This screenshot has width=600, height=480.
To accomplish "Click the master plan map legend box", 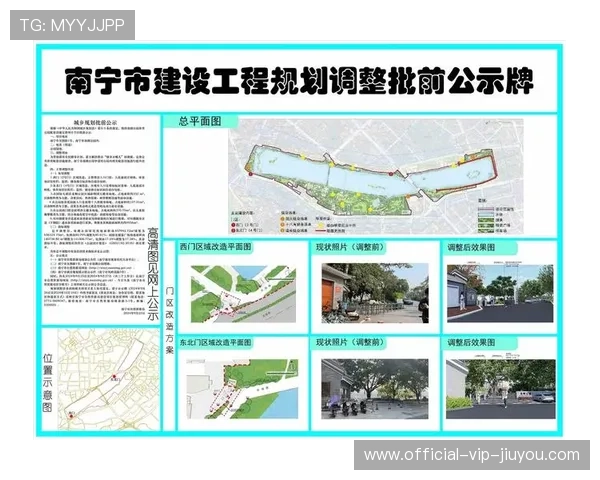I will tap(497, 216).
